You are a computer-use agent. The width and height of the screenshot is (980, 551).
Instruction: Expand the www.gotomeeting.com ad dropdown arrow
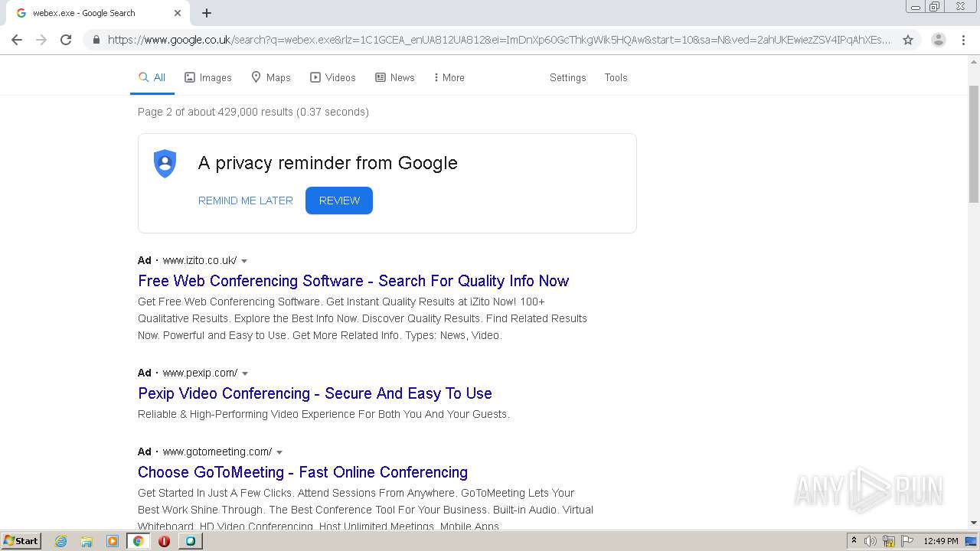tap(279, 452)
